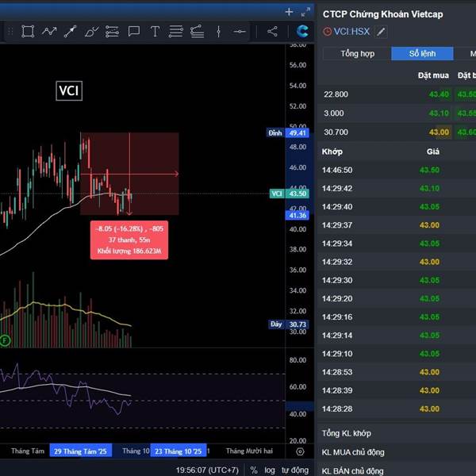Click the 29 Tháng Tám '25 date marker
The width and height of the screenshot is (476, 476).
[80, 451]
